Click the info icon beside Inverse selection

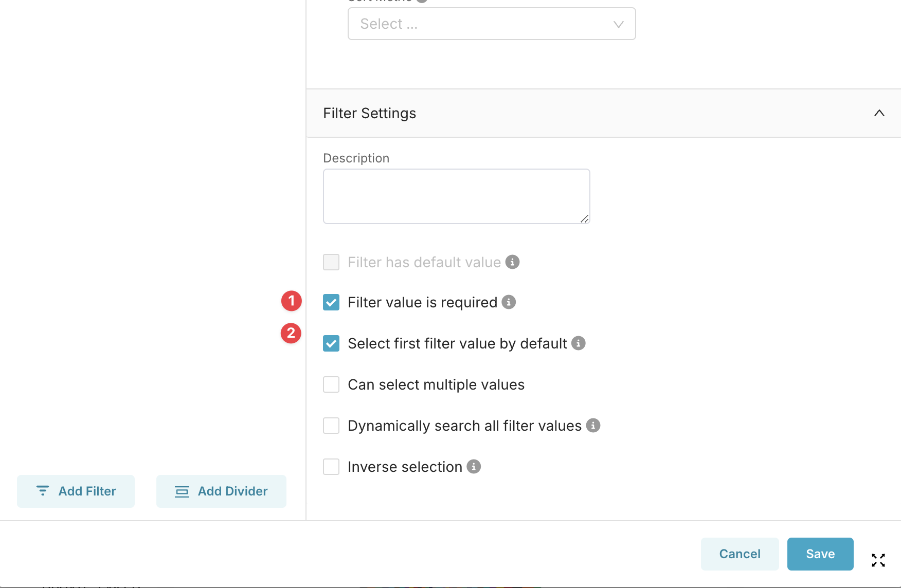[x=474, y=467]
